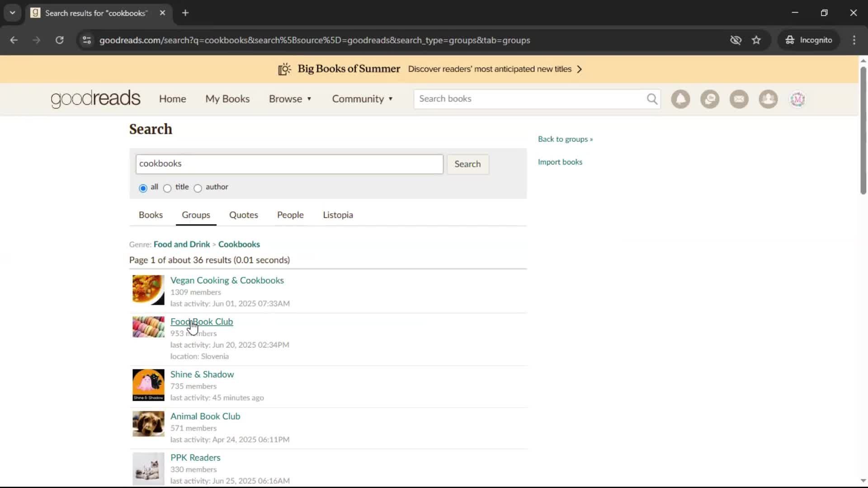This screenshot has width=868, height=488.
Task: Go to Home in the navigation
Action: (x=172, y=99)
